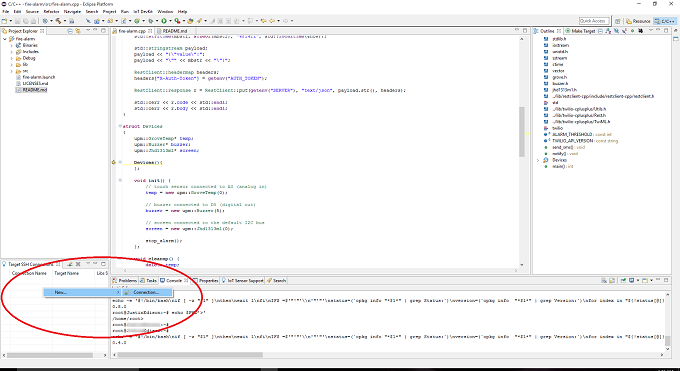Click Link with Editor in Project Explorer
Viewport: 680px width, 371px height.
click(x=78, y=31)
